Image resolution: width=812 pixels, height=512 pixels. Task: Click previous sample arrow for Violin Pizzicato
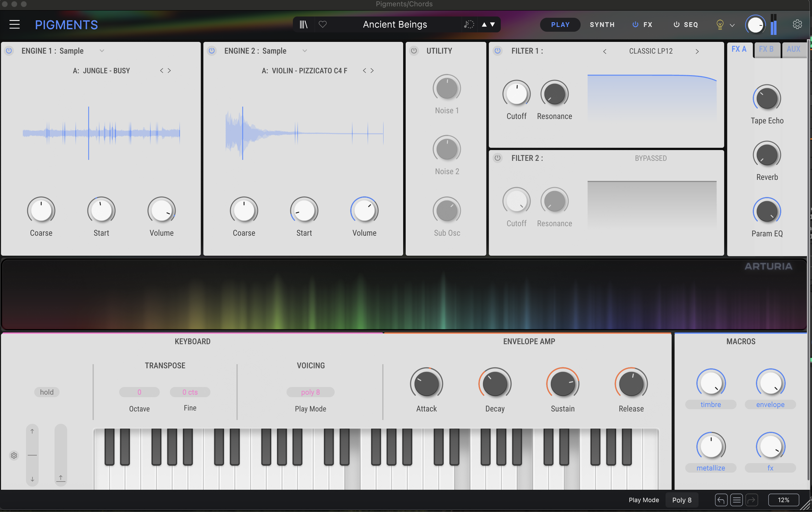(x=364, y=70)
